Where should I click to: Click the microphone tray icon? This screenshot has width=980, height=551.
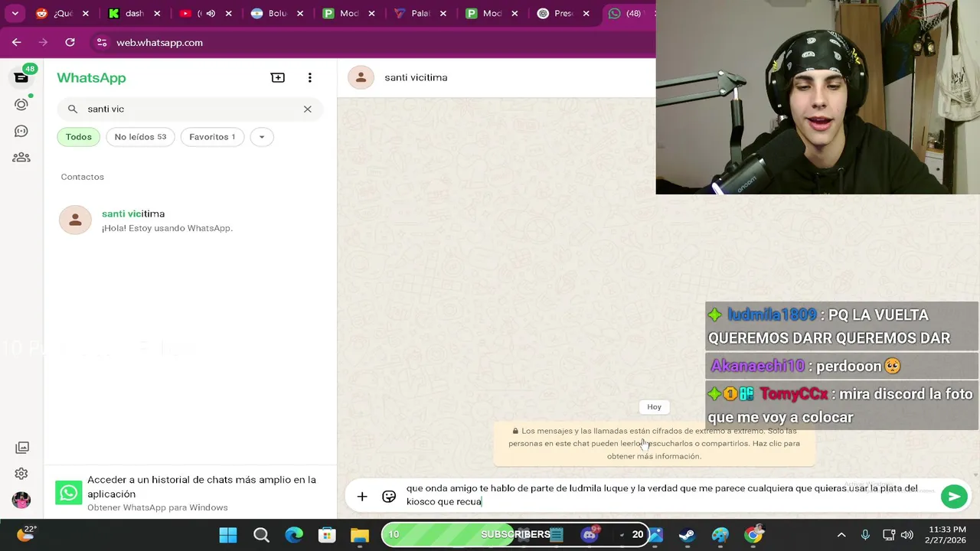865,534
